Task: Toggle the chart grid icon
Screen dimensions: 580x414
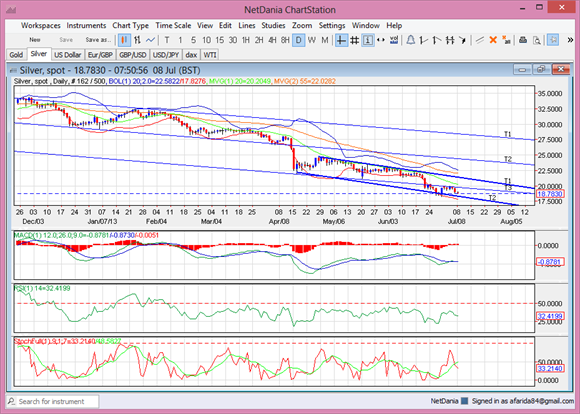Action: point(354,40)
